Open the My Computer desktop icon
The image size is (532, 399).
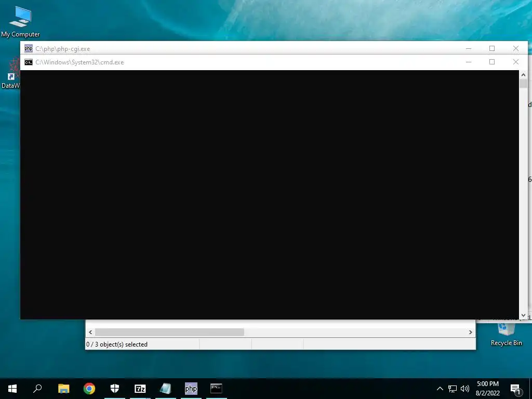point(20,21)
